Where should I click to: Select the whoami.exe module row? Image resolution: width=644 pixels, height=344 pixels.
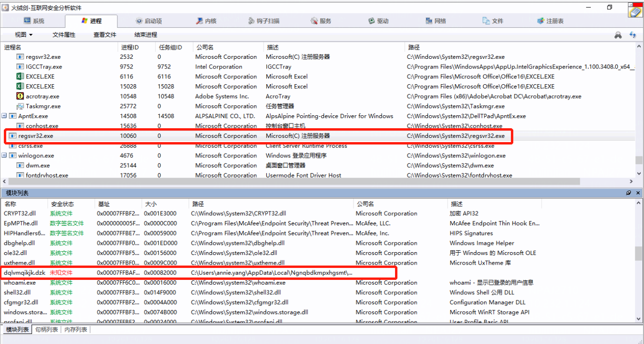[x=317, y=283]
